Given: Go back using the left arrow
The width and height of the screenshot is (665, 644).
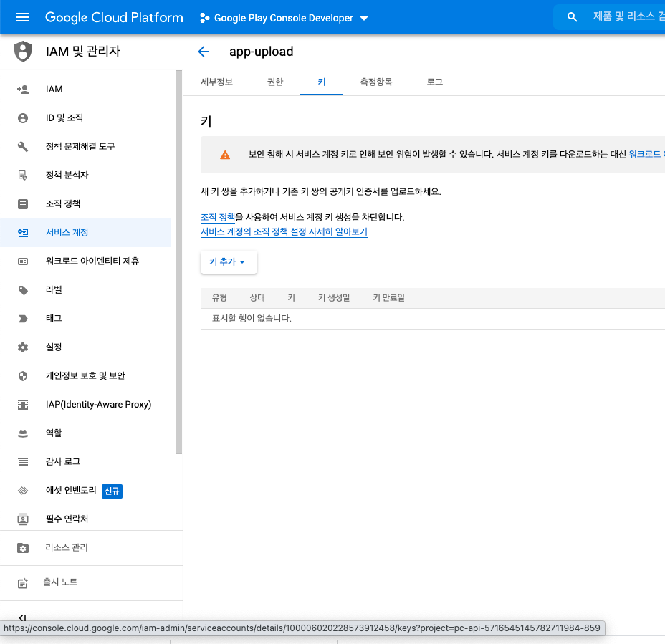Looking at the screenshot, I should coord(204,52).
